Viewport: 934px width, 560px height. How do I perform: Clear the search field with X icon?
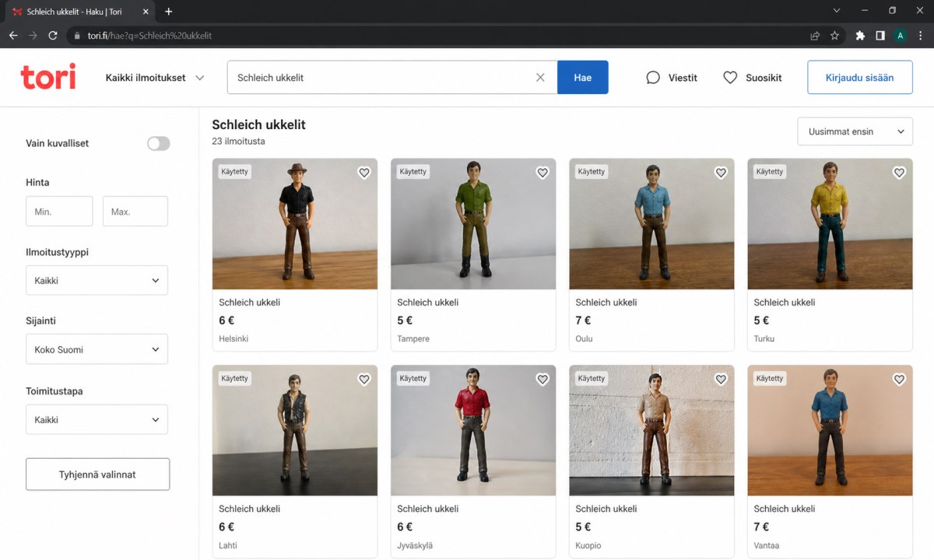click(x=540, y=78)
